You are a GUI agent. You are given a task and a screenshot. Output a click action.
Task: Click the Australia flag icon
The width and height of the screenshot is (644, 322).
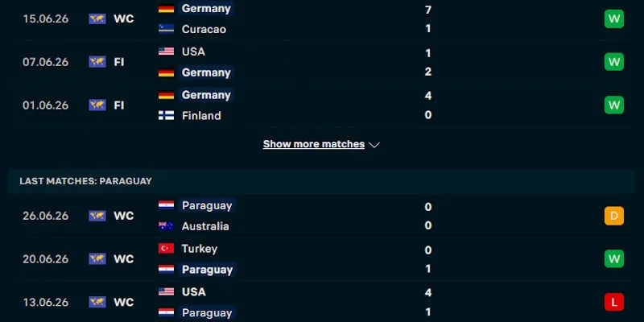(167, 226)
